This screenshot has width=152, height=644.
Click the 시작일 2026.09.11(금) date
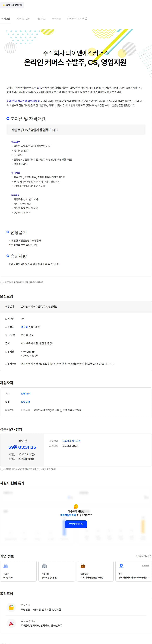26,454
